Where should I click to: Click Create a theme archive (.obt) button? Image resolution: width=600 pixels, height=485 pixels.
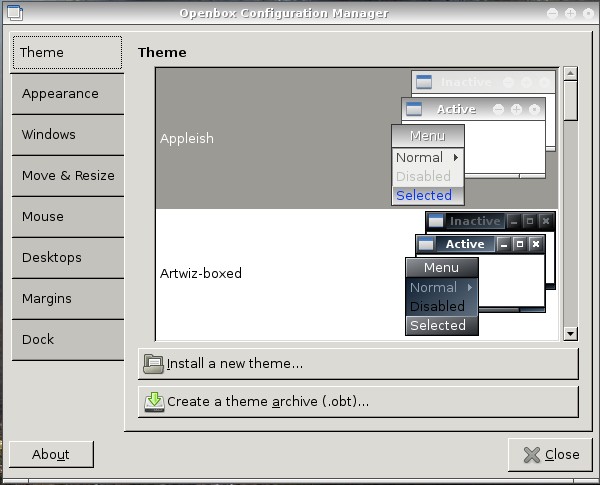coord(358,402)
